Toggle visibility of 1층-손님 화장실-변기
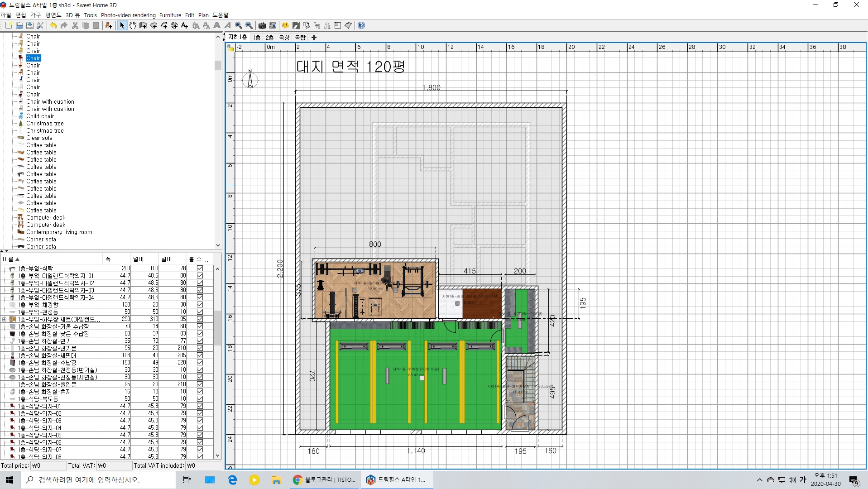Image resolution: width=868 pixels, height=489 pixels. (x=200, y=340)
